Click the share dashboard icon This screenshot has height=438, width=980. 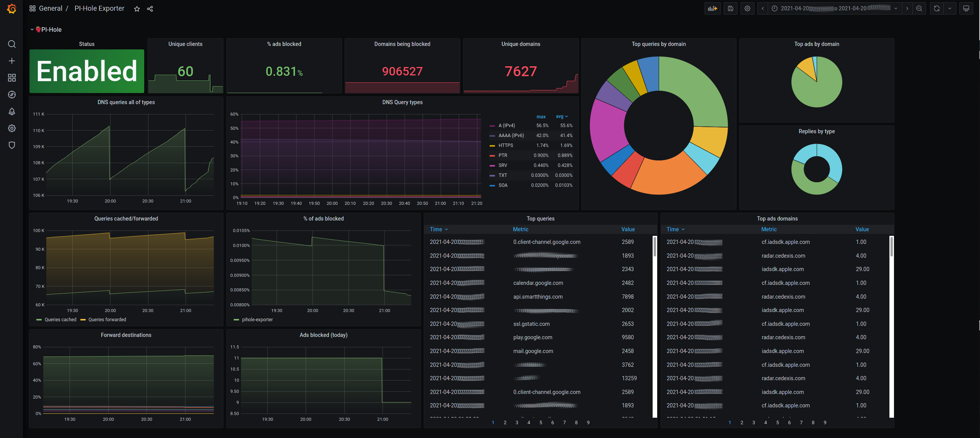[x=150, y=9]
